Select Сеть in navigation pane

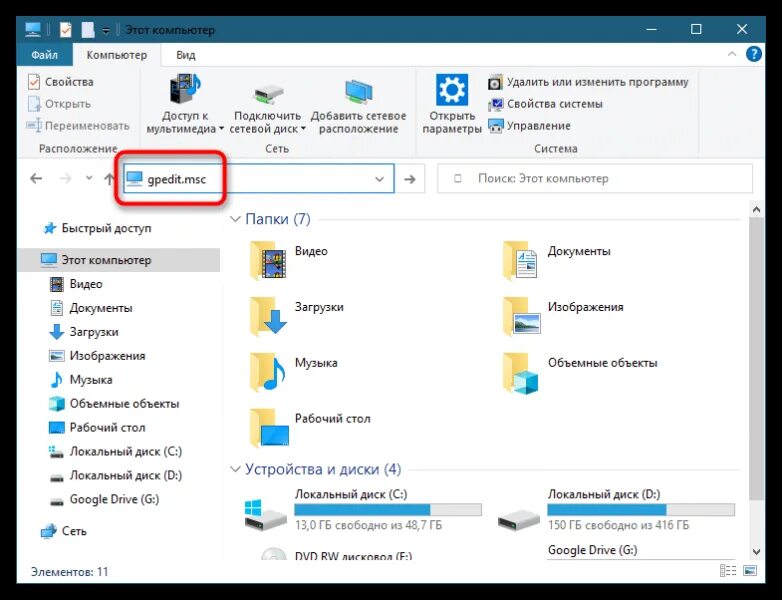(x=63, y=531)
